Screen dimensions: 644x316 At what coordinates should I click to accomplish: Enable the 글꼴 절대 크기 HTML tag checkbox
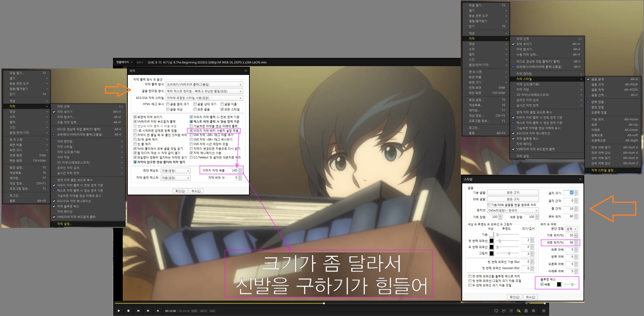[x=168, y=104]
